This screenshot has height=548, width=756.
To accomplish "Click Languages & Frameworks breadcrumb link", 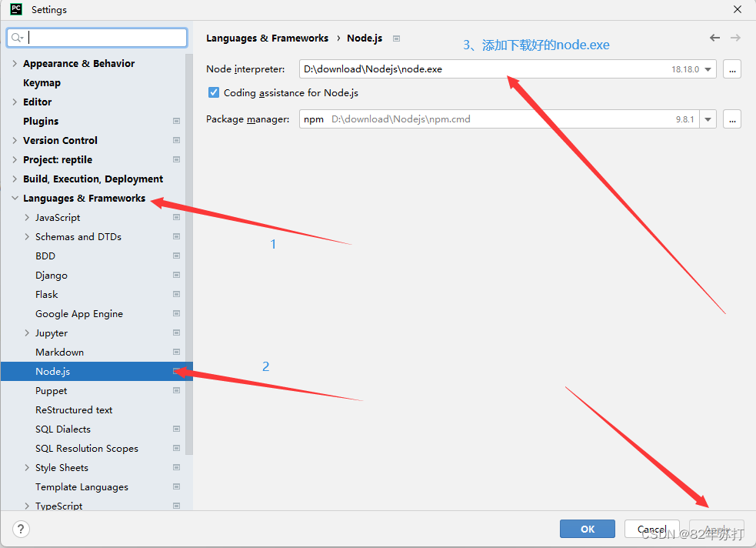I will [267, 38].
